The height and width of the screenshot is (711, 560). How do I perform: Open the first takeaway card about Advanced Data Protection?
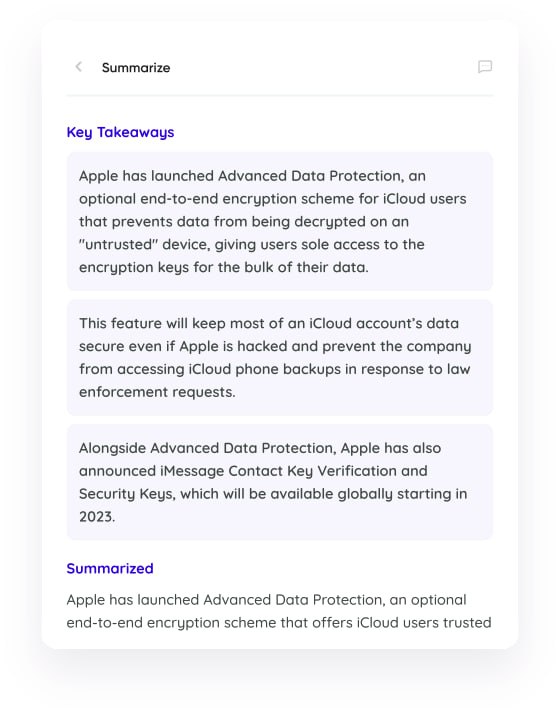coord(280,221)
